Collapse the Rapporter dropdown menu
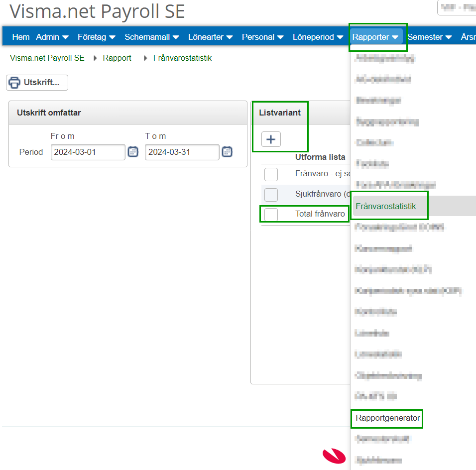The width and height of the screenshot is (476, 470). tap(376, 37)
